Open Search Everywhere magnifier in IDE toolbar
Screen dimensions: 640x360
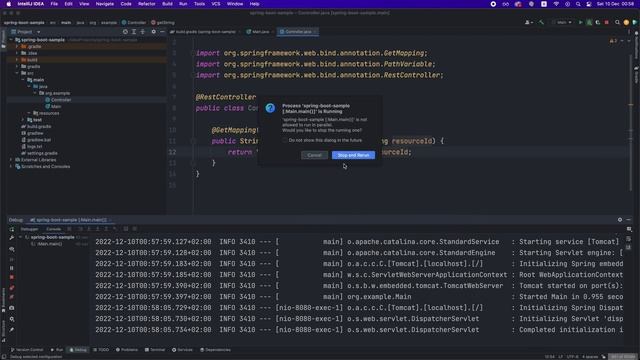[x=617, y=22]
